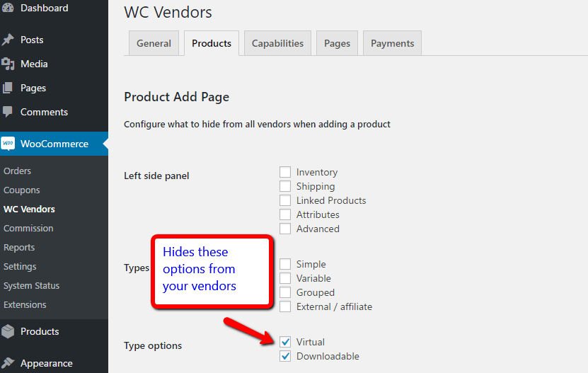Open the Capabilities tab
588x373 pixels.
tap(277, 43)
